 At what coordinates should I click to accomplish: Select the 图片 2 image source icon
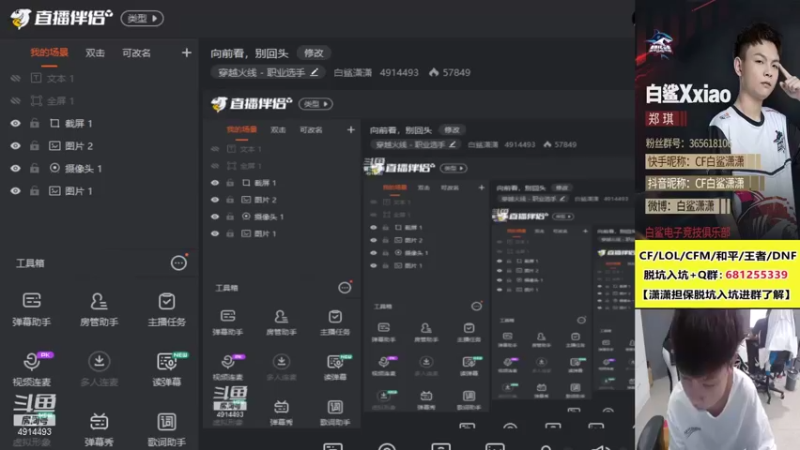point(55,145)
